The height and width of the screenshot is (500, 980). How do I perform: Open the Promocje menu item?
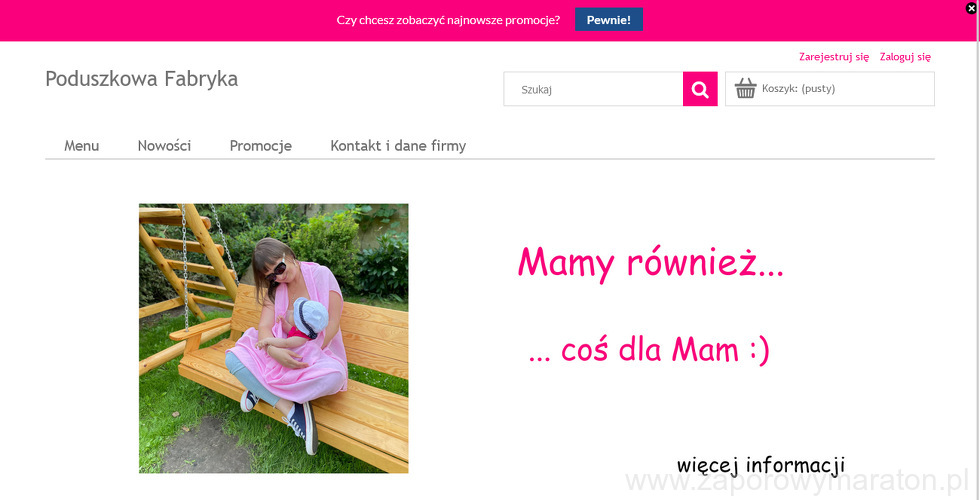coord(261,146)
